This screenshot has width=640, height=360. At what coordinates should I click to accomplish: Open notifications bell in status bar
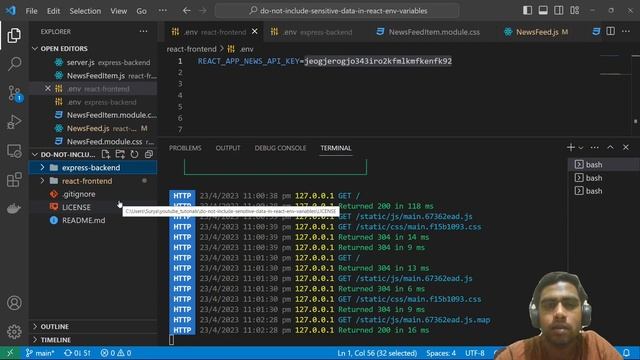tap(627, 353)
